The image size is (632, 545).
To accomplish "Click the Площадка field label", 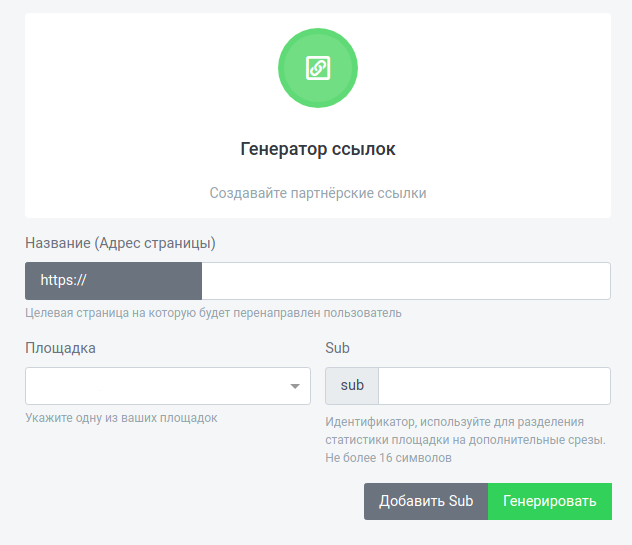I will tap(60, 348).
